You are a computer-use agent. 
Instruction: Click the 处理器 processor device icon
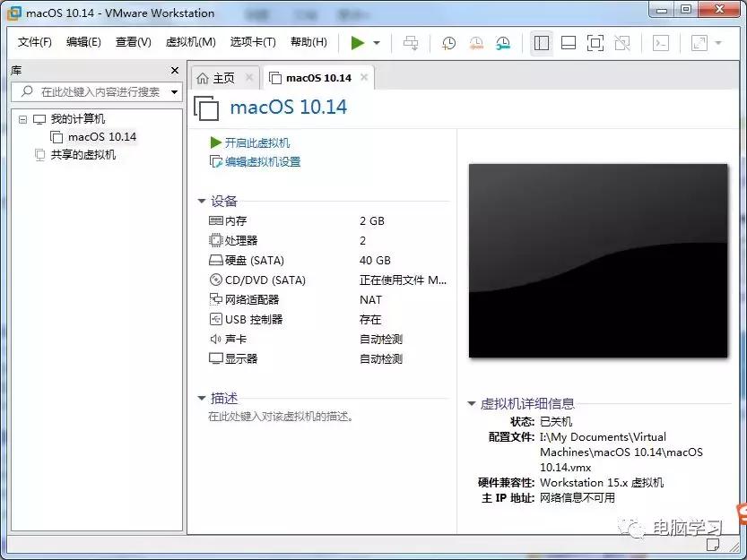pyautogui.click(x=216, y=240)
